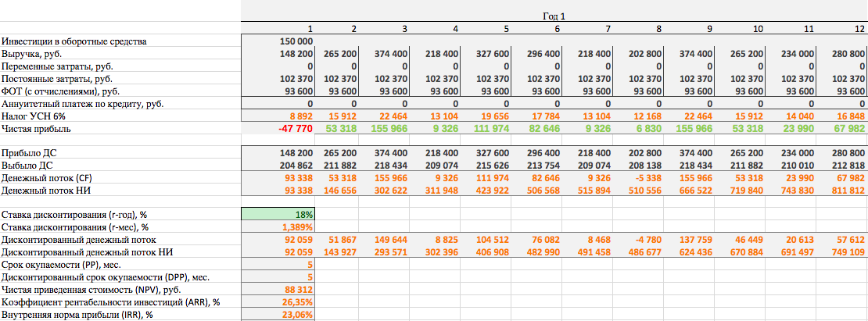868x321 pixels.
Task: Select cumulative discounted cash flow 749 109
Action: [x=845, y=252]
